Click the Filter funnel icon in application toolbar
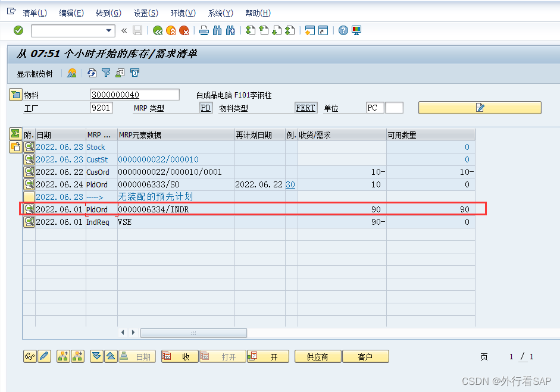 (x=106, y=73)
